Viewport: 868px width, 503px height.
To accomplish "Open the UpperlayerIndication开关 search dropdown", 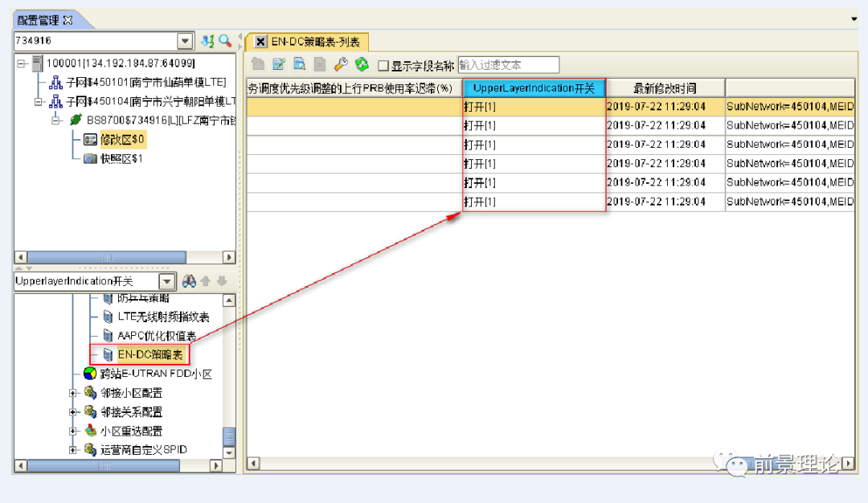I will tap(167, 281).
